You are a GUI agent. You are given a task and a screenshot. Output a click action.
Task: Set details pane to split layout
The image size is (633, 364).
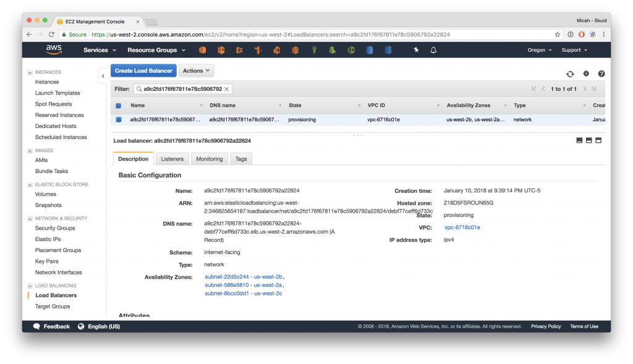(589, 140)
